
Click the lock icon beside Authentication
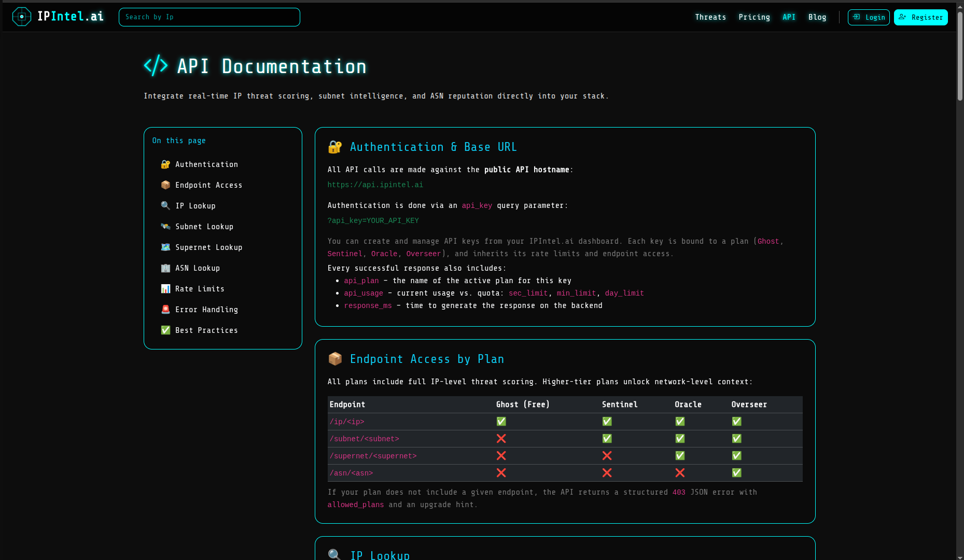click(x=165, y=164)
